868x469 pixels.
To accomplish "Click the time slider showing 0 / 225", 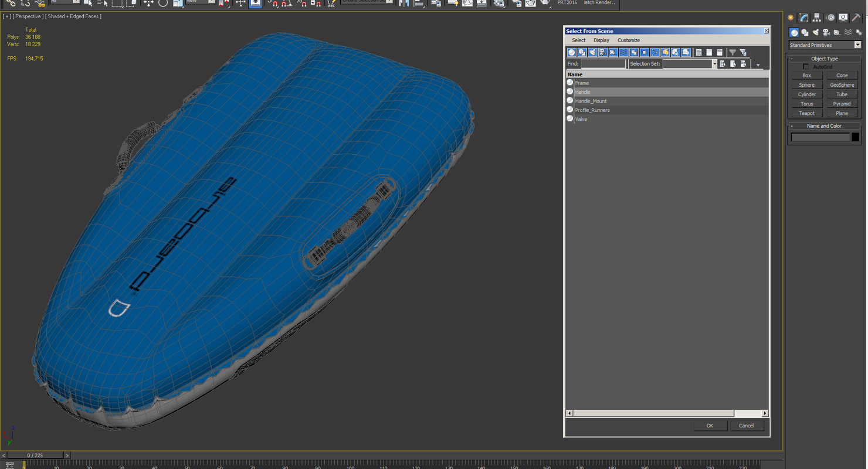I will tap(35, 455).
